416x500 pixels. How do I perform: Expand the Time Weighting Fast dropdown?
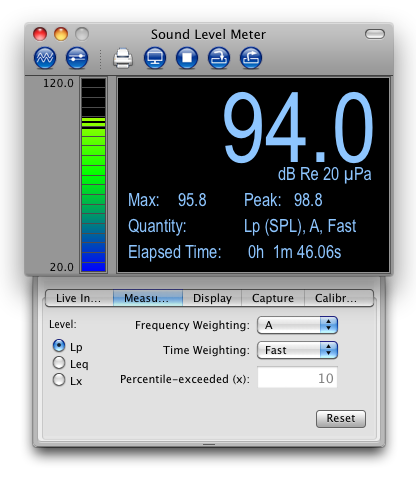click(x=297, y=350)
